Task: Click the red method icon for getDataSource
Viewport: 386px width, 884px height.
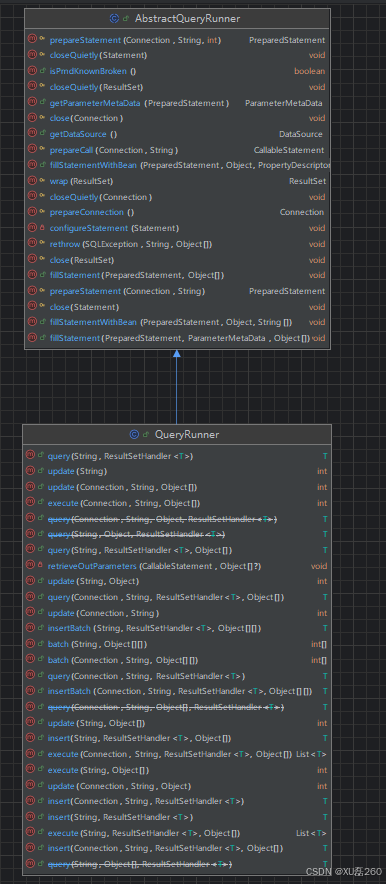Action: (x=32, y=134)
